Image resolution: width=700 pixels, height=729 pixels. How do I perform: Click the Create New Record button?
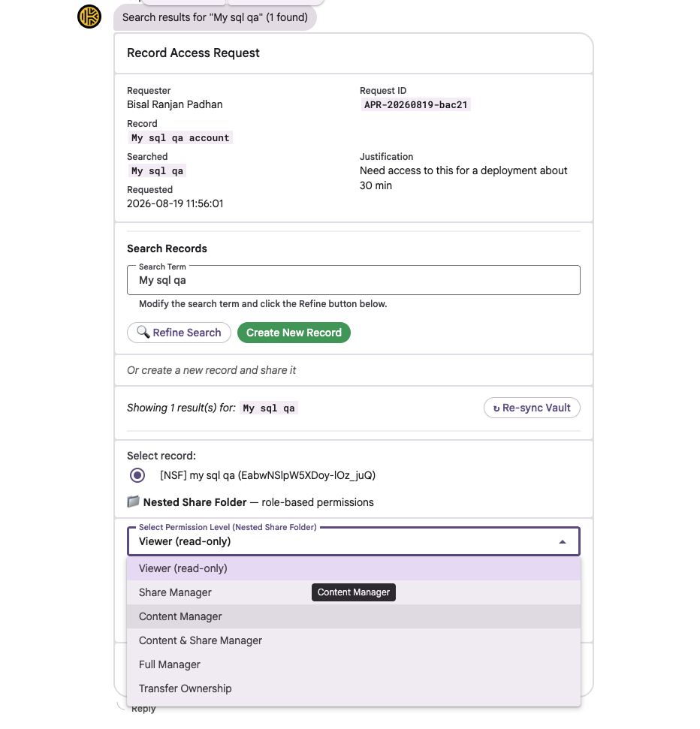click(294, 333)
